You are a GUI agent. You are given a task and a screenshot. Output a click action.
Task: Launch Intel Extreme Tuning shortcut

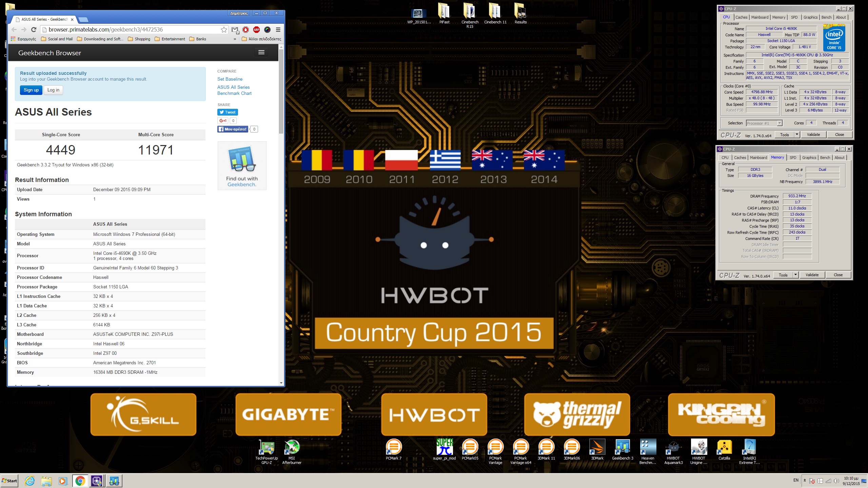click(749, 452)
